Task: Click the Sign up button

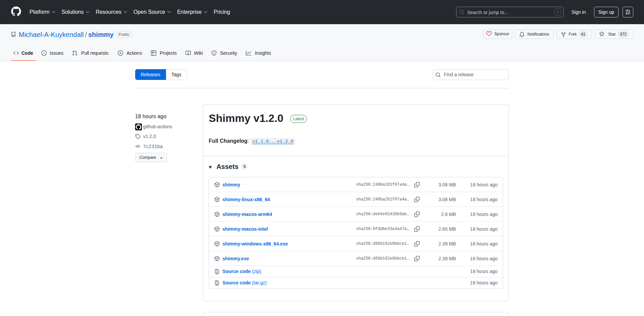Action: pyautogui.click(x=606, y=12)
